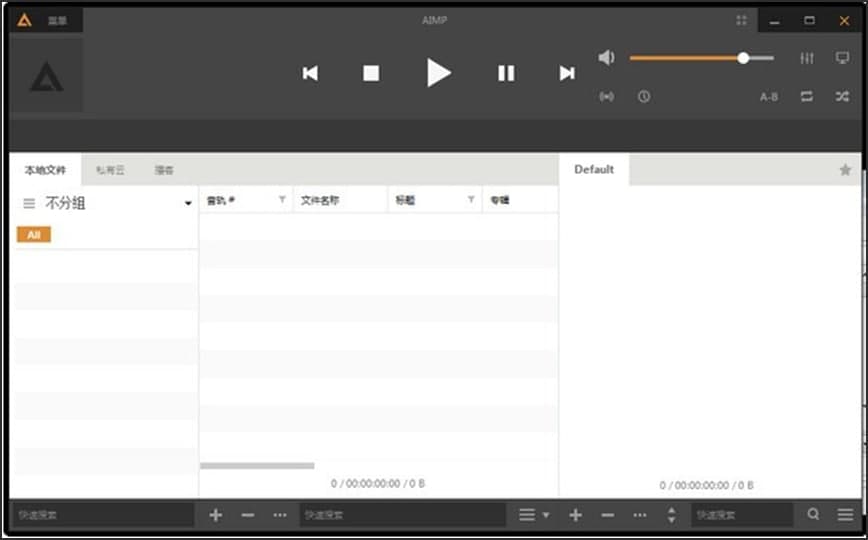Open the 标题 column filter
The width and height of the screenshot is (868, 540).
[x=471, y=200]
